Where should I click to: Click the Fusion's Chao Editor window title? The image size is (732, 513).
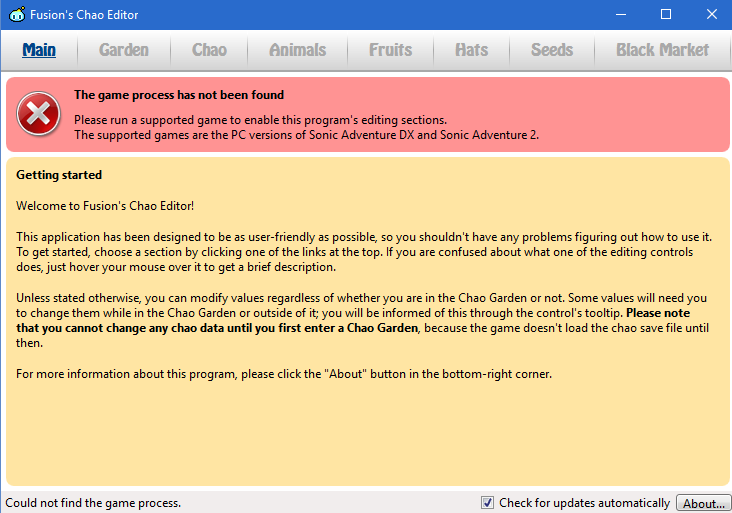(86, 15)
